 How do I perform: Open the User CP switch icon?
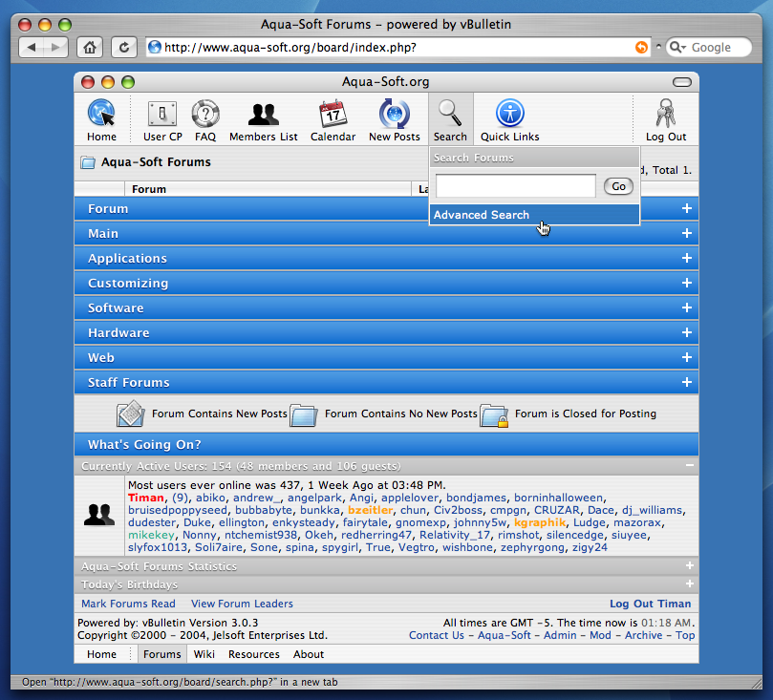click(162, 114)
